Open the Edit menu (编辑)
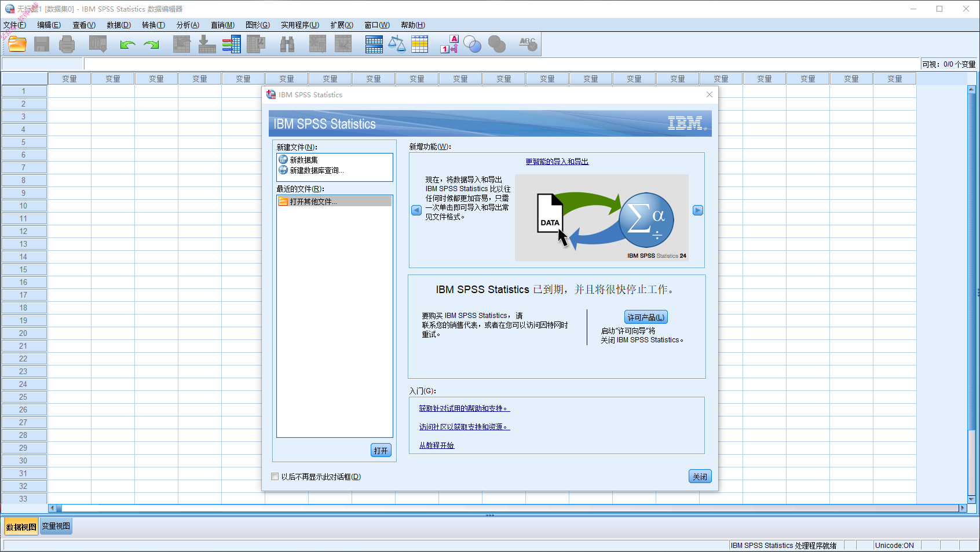The image size is (980, 552). pos(49,25)
